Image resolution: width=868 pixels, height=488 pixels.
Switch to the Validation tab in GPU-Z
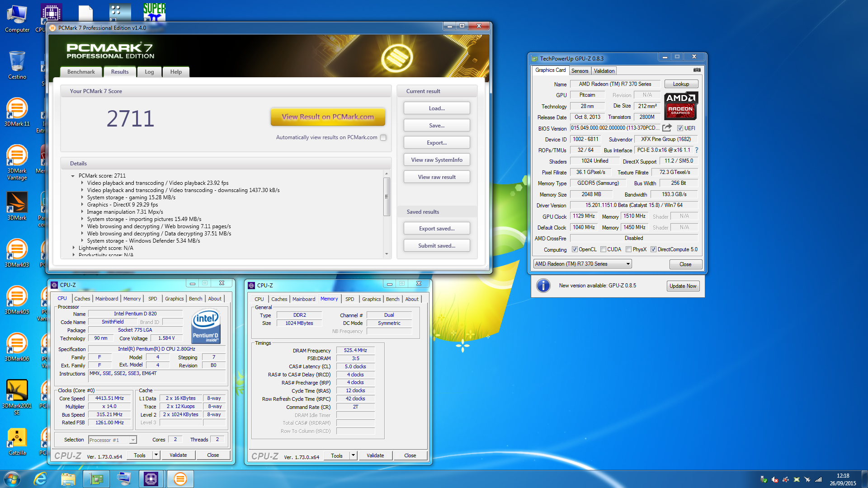coord(604,71)
